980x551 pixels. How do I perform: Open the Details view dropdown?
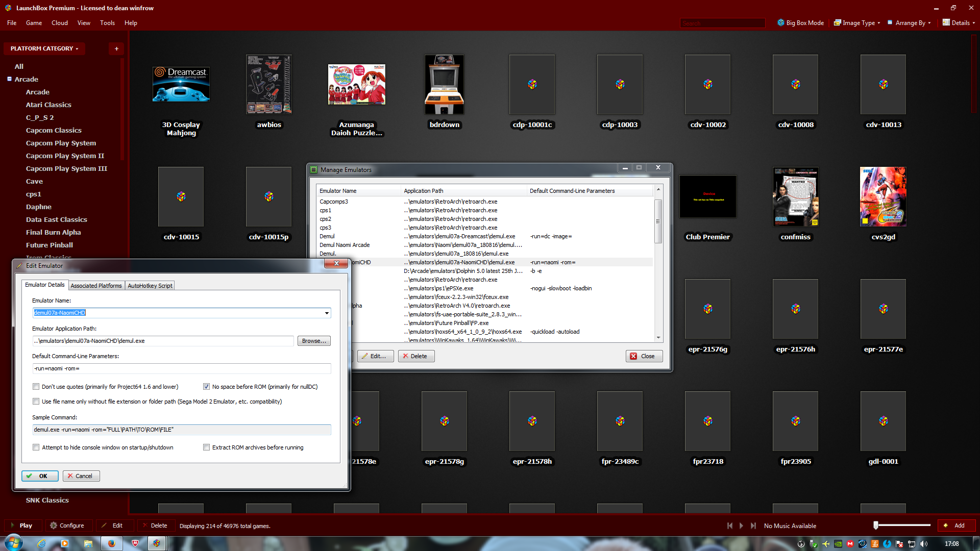click(x=959, y=22)
